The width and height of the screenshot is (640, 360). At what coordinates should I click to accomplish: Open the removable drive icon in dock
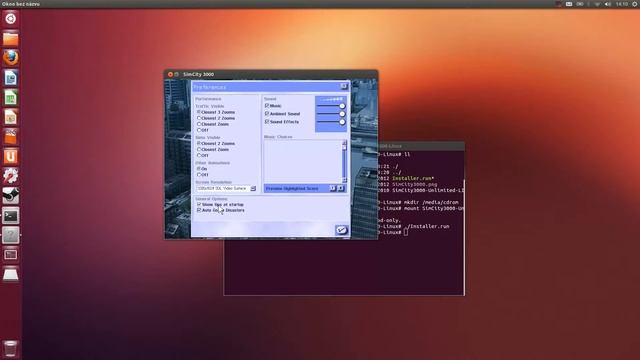11,274
